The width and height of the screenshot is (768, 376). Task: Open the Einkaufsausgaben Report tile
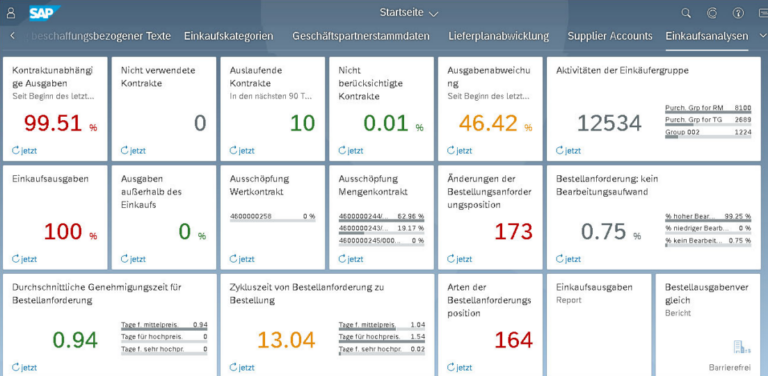(599, 325)
